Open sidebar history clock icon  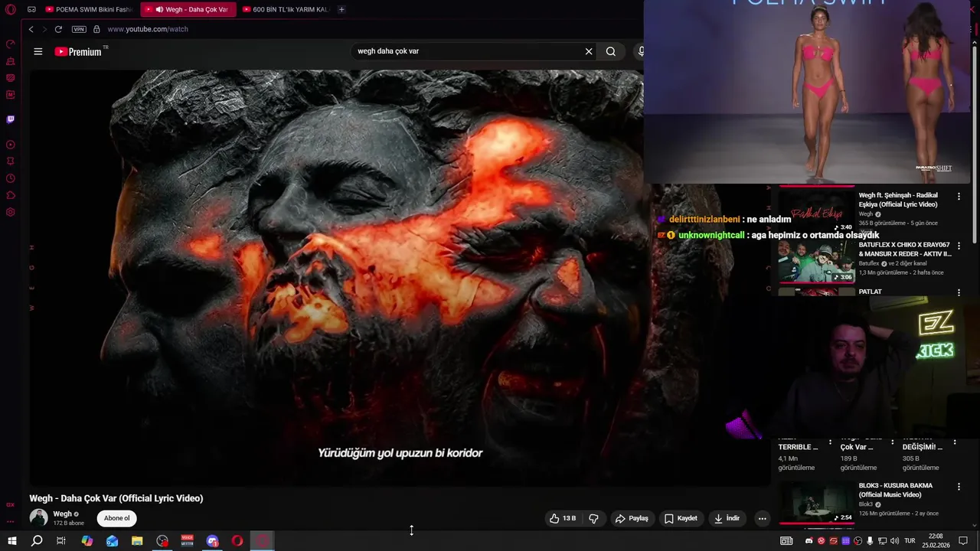click(x=11, y=178)
